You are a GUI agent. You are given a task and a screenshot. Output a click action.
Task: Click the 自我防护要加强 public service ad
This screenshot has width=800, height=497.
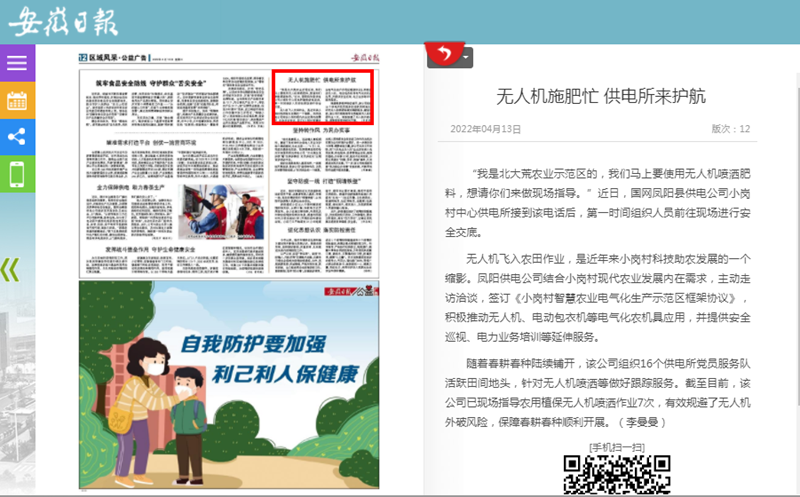tap(229, 385)
